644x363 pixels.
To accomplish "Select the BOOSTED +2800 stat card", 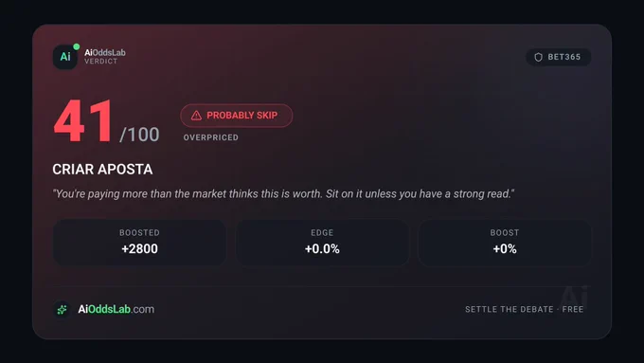I will (139, 242).
